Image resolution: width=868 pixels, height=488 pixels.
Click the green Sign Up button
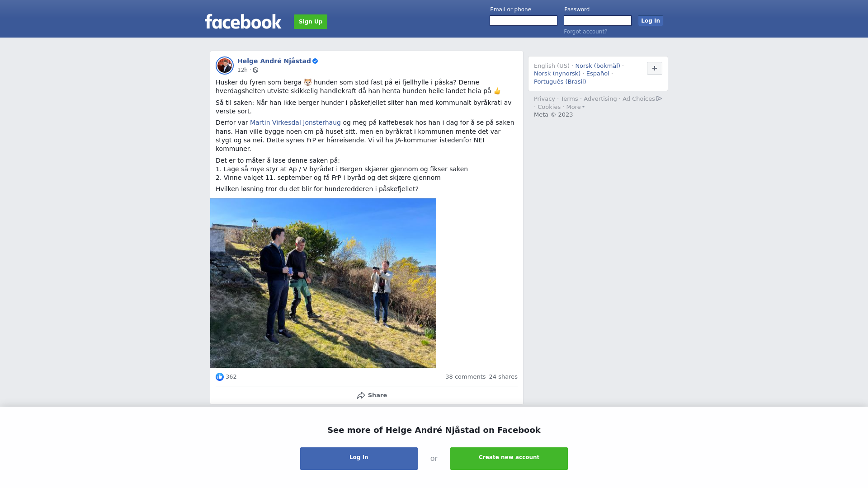pos(311,22)
